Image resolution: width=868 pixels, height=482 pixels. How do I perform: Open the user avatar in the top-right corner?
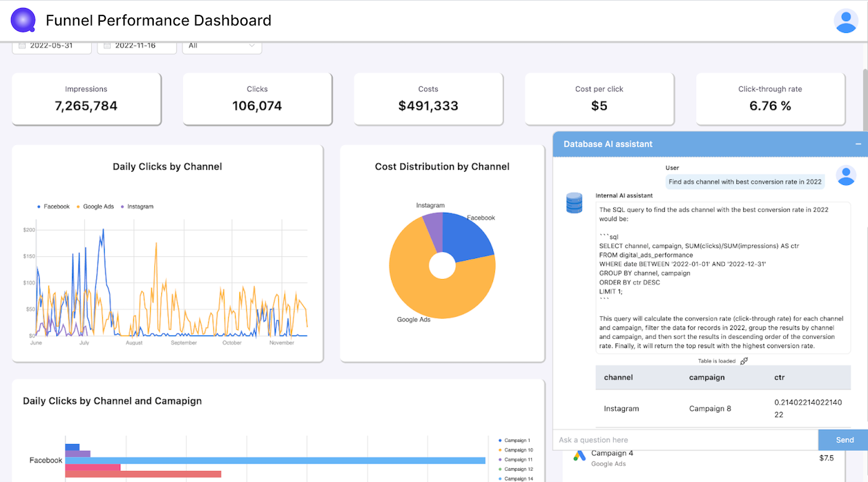[846, 20]
